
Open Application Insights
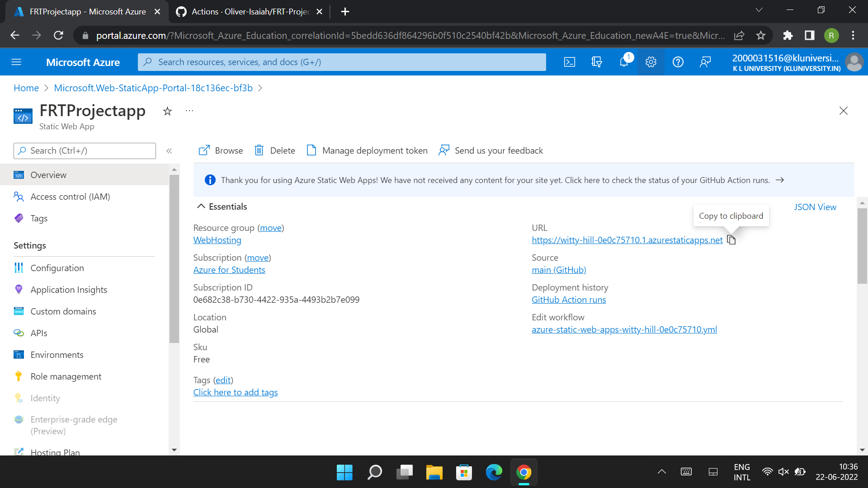(84, 290)
